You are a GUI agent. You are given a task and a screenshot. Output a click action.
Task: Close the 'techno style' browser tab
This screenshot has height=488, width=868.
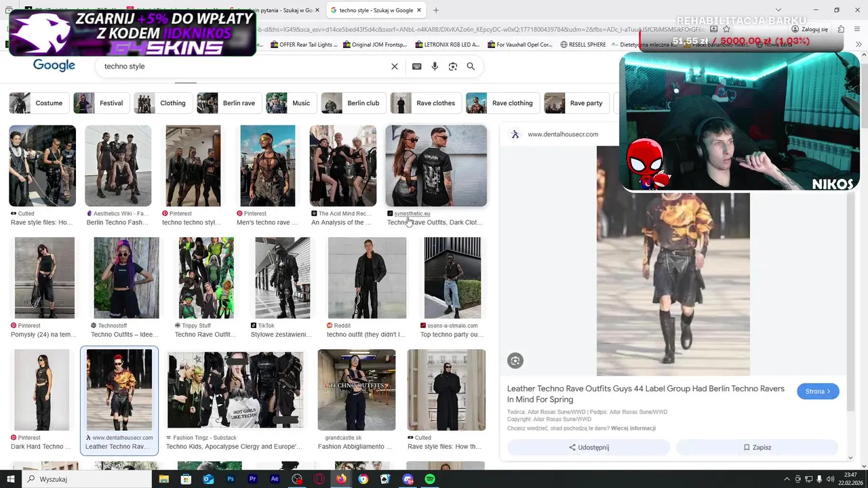(420, 10)
